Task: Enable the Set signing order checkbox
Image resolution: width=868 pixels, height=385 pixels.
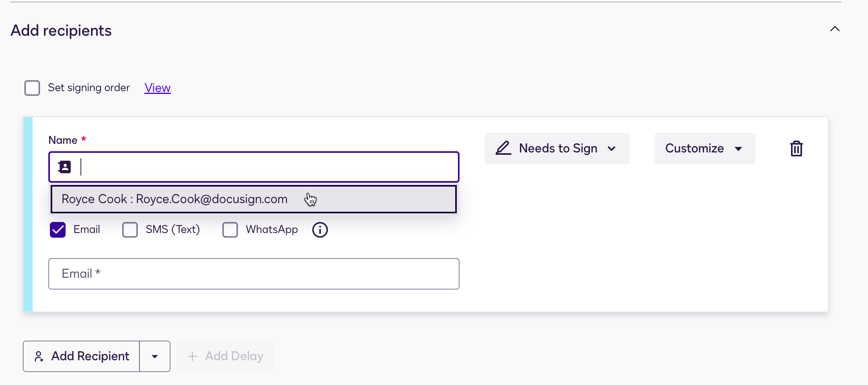Action: click(32, 88)
